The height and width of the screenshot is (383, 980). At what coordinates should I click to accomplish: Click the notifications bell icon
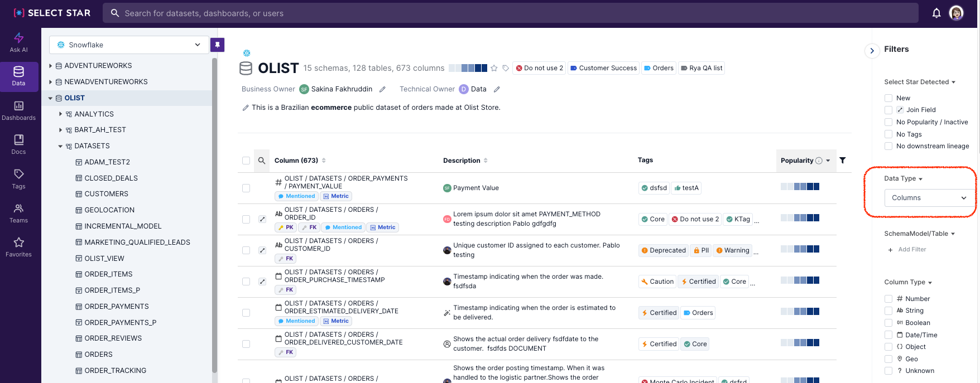tap(936, 13)
